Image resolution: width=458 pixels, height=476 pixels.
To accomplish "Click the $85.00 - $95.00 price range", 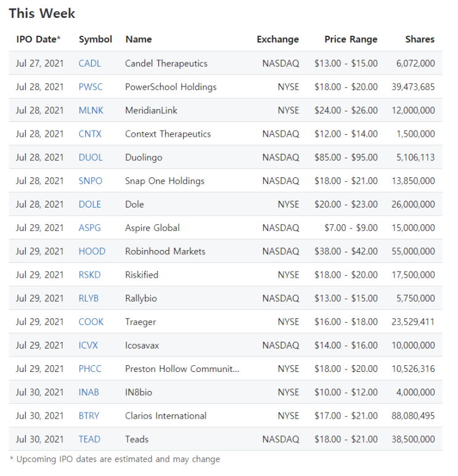I will pos(346,157).
